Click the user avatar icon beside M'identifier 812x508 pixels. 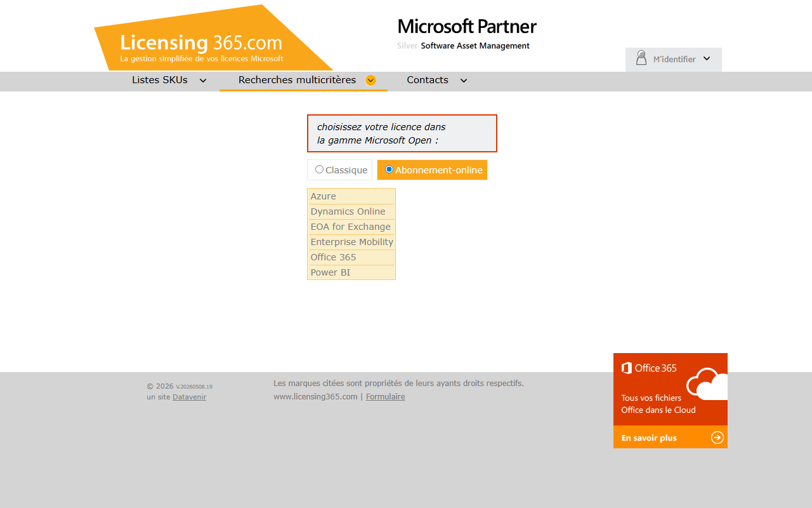[x=641, y=58]
